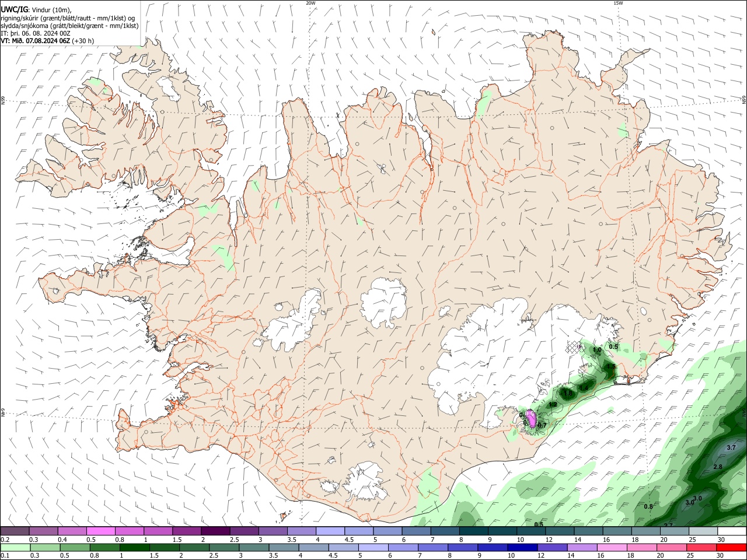Pick the lilac 14 mm rain legend swatch
Viewport: 747px width, 560px height.
tap(582, 547)
